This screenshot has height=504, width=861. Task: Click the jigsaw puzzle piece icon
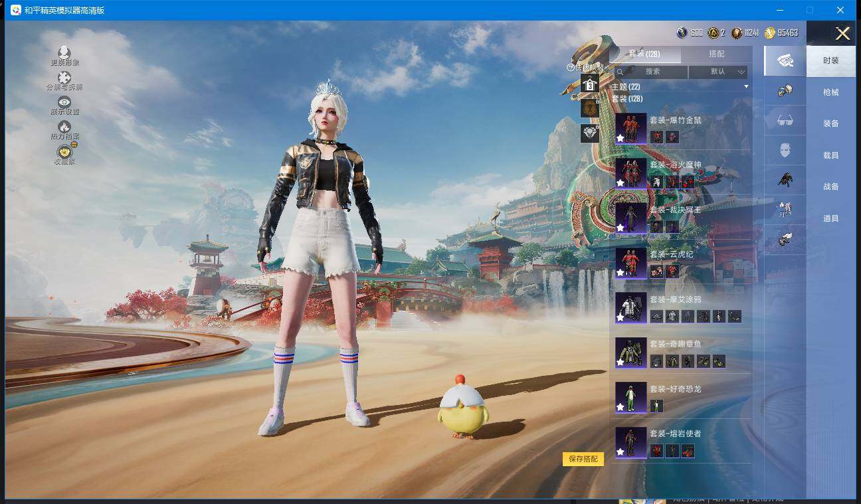(x=64, y=78)
